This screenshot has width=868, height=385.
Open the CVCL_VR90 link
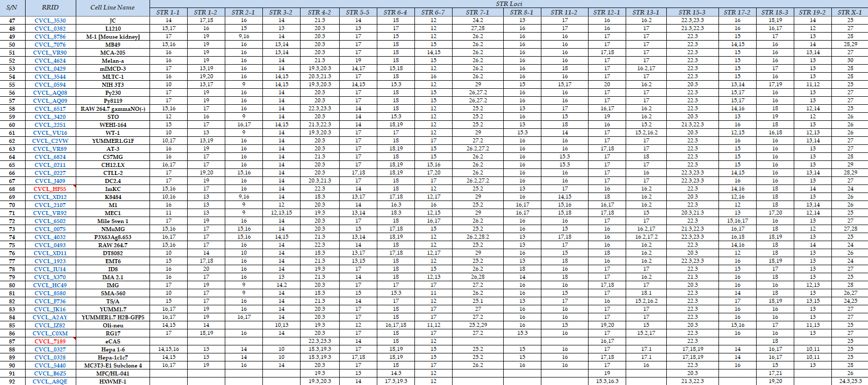50,53
